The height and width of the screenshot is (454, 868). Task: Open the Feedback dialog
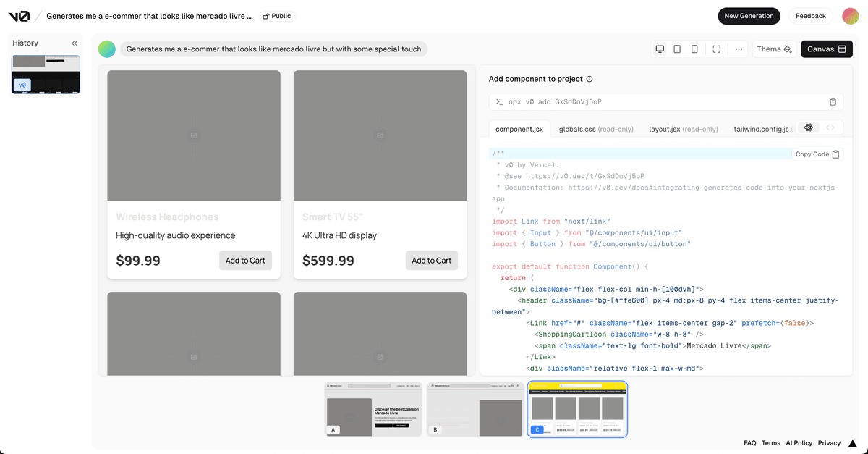point(811,16)
